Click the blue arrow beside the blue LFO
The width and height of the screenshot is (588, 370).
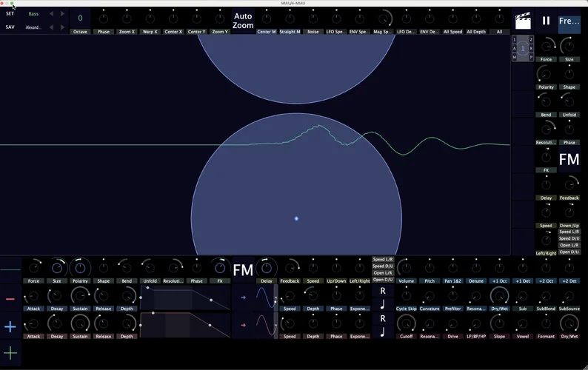pos(243,297)
